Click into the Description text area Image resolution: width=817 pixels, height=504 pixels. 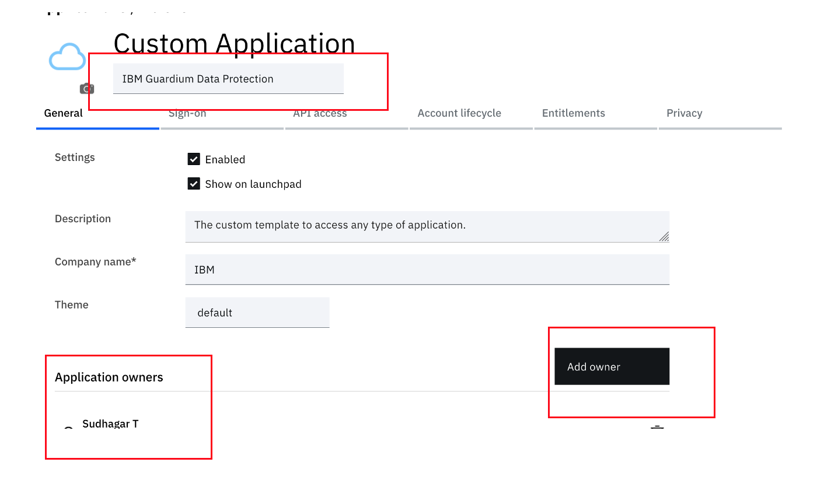(x=427, y=227)
